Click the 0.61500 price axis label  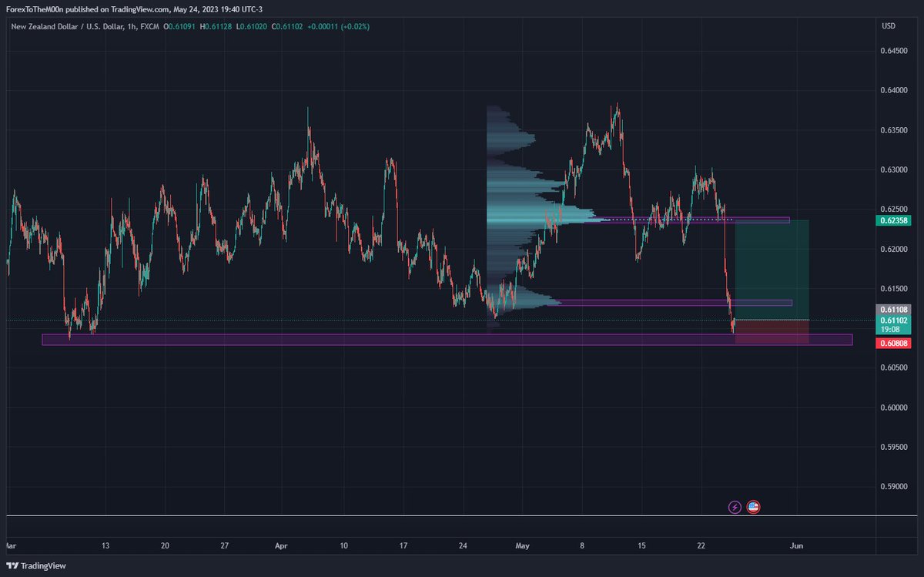tap(894, 289)
